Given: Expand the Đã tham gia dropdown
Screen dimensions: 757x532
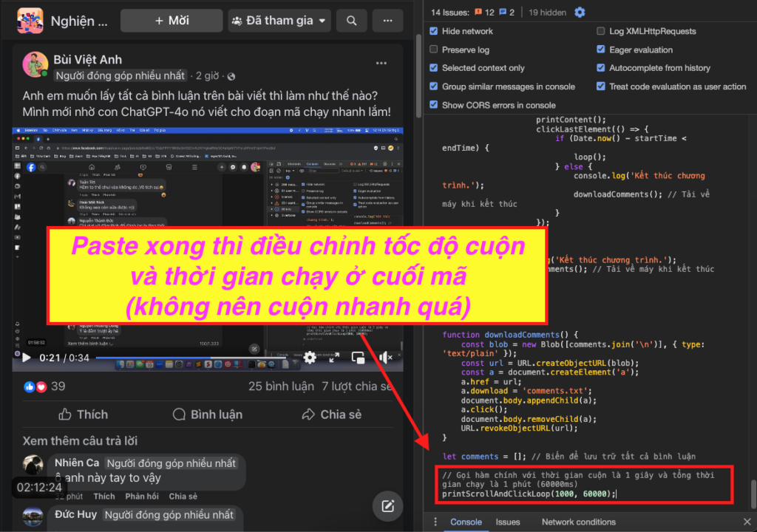Looking at the screenshot, I should tap(279, 21).
